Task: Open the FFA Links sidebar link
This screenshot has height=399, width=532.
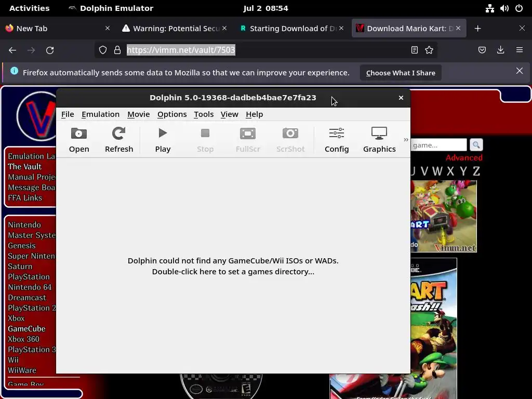Action: click(25, 198)
